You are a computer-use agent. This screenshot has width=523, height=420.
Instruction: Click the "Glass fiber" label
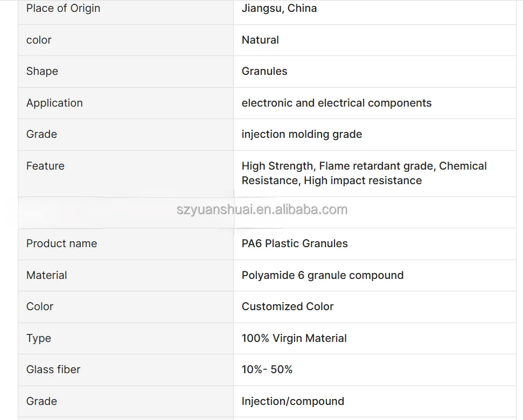point(53,369)
